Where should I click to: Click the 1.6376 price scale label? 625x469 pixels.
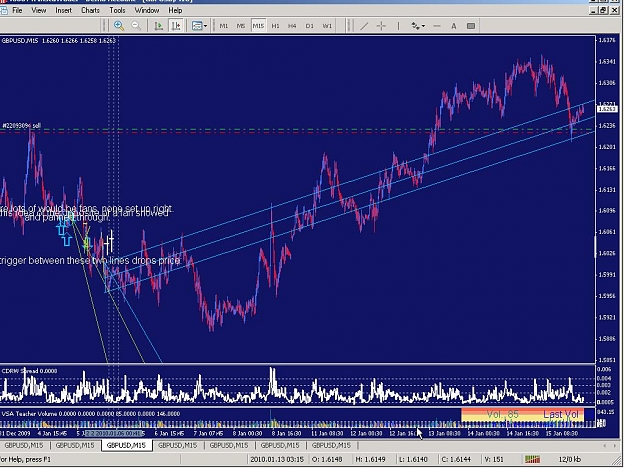point(607,40)
